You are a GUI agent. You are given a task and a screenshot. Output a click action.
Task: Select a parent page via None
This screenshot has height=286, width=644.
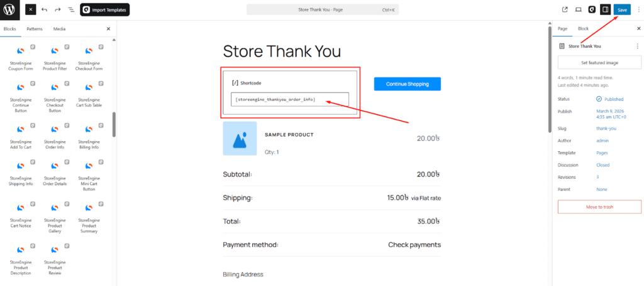[602, 189]
